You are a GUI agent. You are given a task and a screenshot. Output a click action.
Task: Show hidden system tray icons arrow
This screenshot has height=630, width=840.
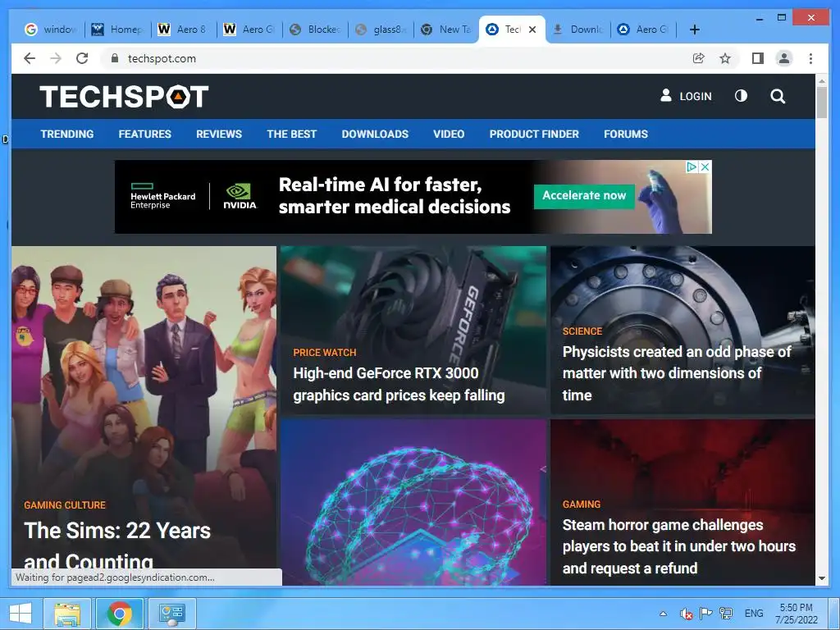663,614
